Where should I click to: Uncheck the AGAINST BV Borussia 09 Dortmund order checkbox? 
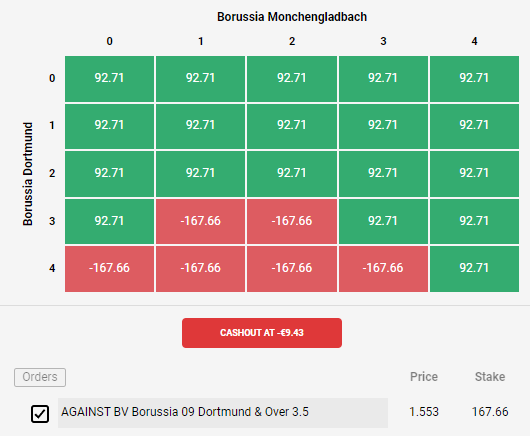[x=40, y=414]
